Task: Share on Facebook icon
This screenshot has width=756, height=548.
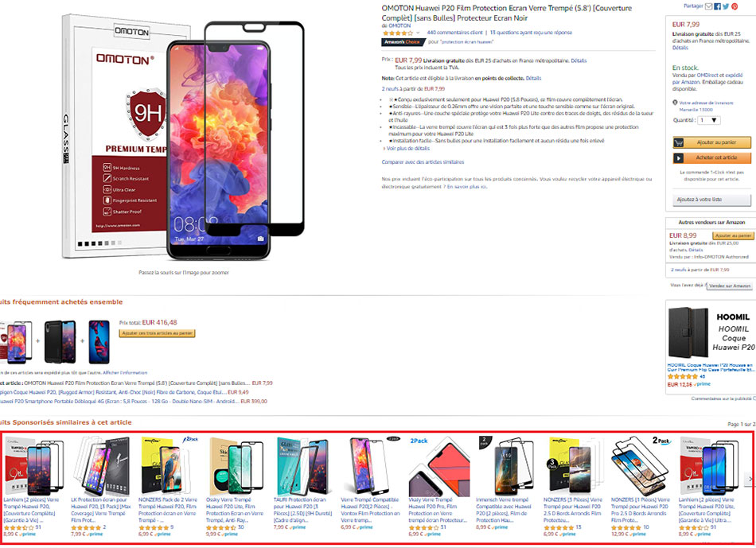Action: tap(717, 6)
